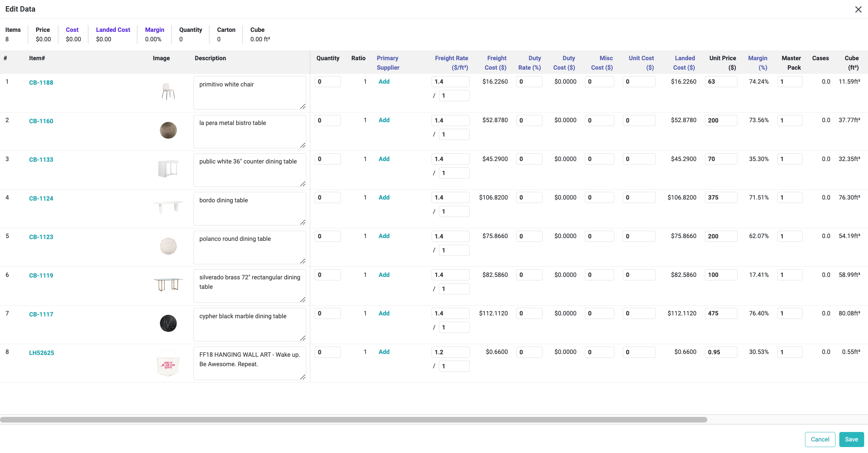Viewport: 868px width, 453px height.
Task: Click description box for polanco round dining table
Action: pos(250,247)
